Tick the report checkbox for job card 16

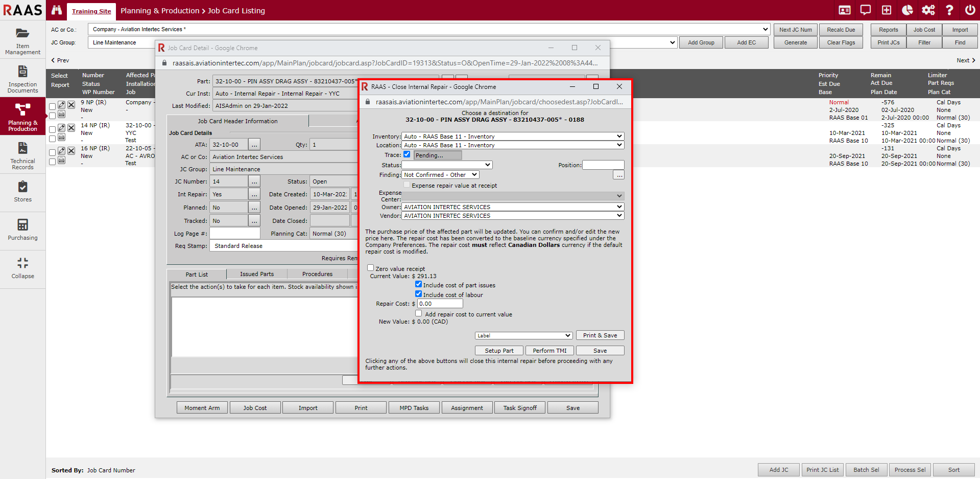pyautogui.click(x=52, y=162)
